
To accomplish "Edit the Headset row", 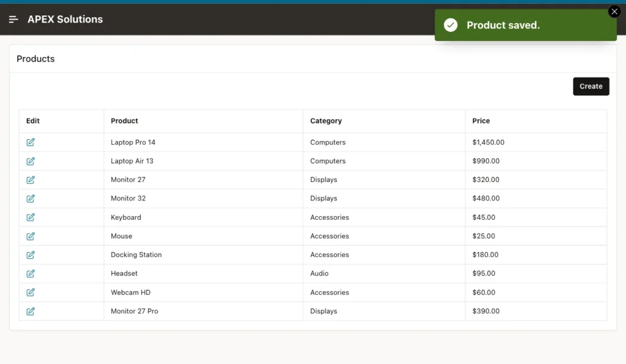I will 31,274.
